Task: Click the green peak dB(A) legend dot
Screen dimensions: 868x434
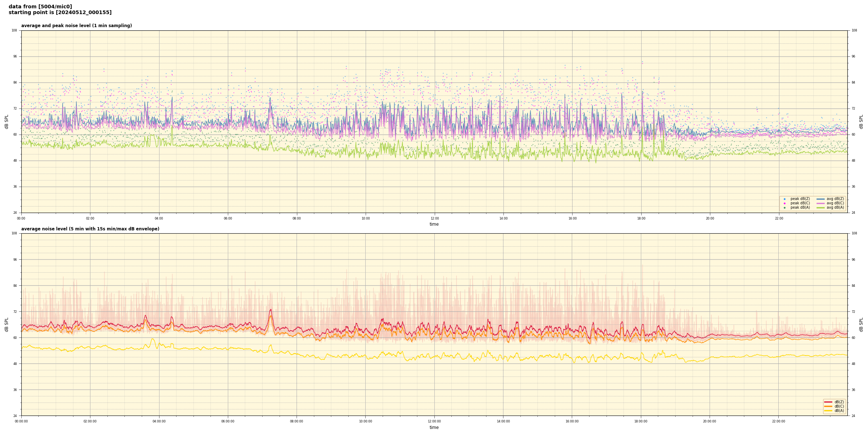Action: tap(784, 208)
